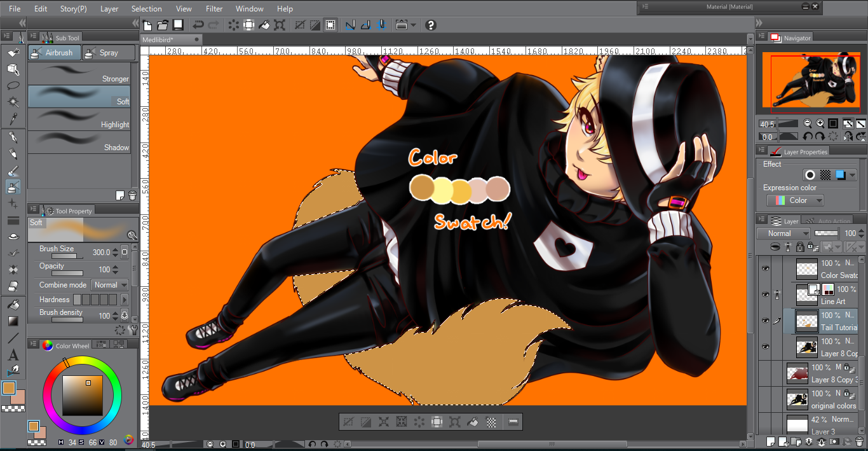Toggle visibility of Color Swatch layer
868x451 pixels.
(x=765, y=268)
